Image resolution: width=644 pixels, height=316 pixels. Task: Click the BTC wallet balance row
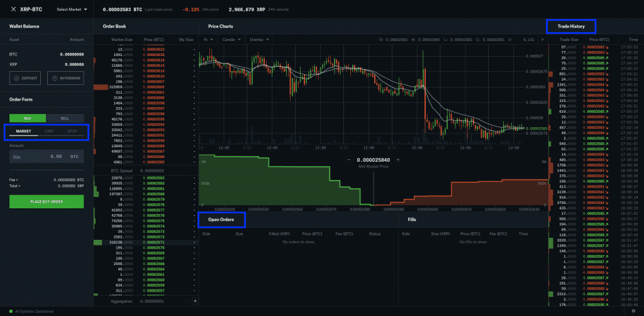(47, 54)
